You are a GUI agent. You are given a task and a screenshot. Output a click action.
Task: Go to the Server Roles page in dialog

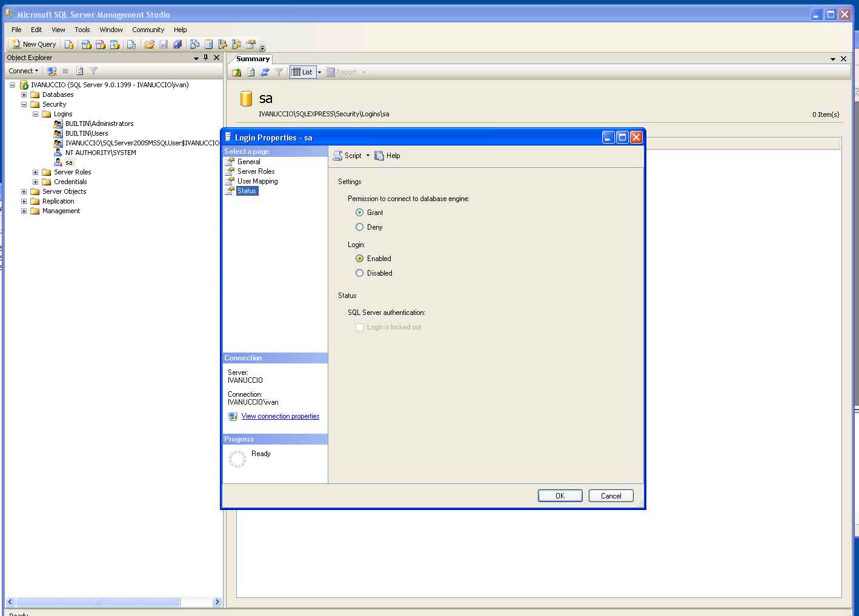256,171
